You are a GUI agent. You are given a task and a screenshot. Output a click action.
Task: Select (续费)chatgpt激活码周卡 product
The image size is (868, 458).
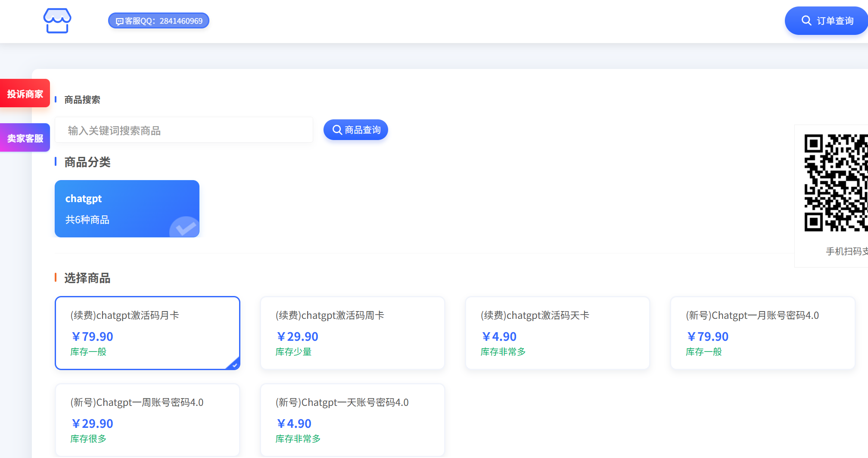[x=352, y=333]
